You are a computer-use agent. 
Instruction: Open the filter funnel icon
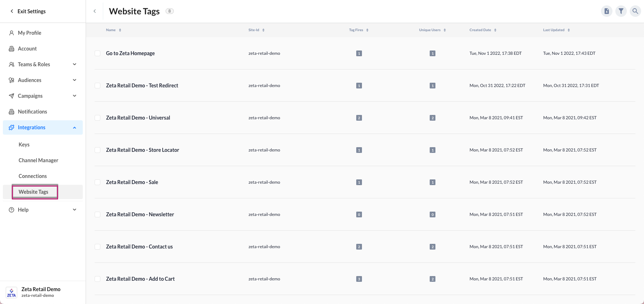click(621, 11)
